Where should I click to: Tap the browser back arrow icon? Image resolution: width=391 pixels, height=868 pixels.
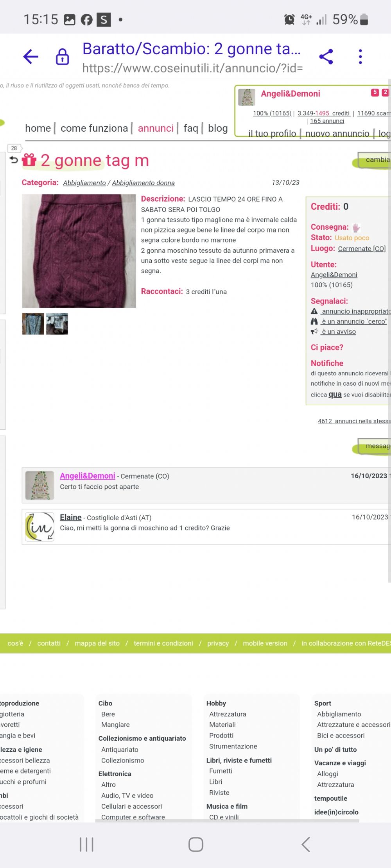[x=30, y=57]
